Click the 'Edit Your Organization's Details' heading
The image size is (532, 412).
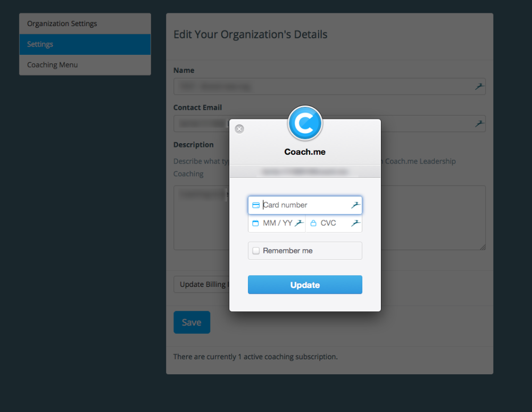[251, 35]
